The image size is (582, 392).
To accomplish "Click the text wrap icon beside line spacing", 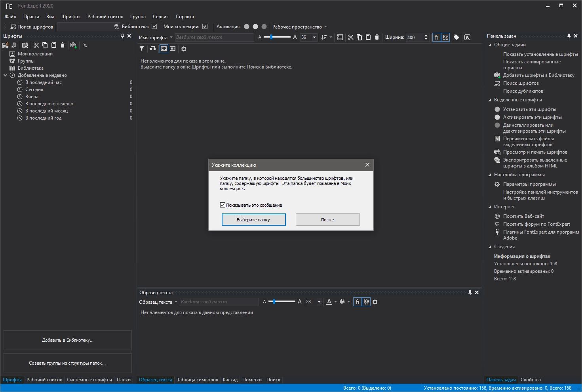I will click(x=340, y=37).
